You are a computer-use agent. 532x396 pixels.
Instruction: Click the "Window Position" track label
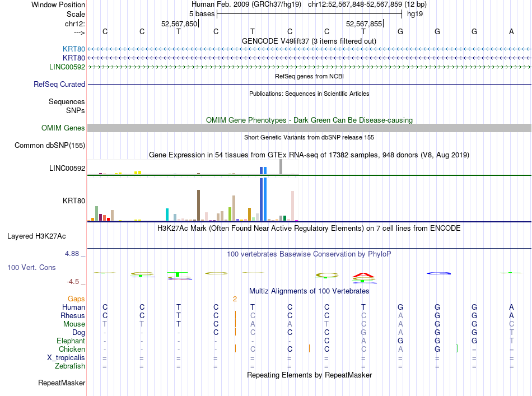click(x=58, y=4)
